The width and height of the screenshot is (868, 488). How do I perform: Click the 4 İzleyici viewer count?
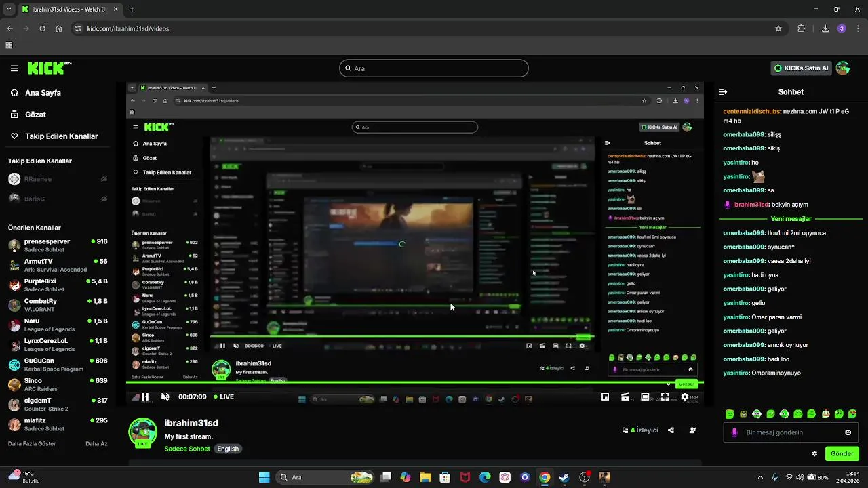[x=639, y=430]
